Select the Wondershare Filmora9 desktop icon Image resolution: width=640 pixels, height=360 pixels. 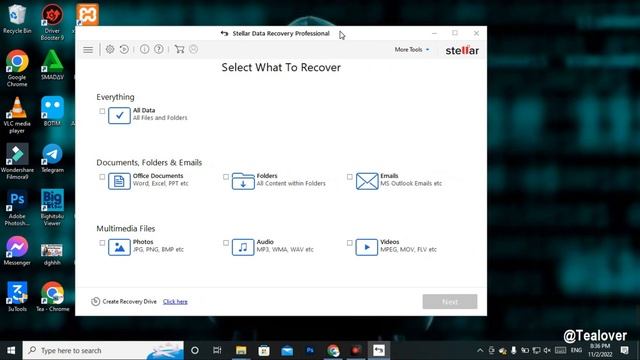point(17,161)
